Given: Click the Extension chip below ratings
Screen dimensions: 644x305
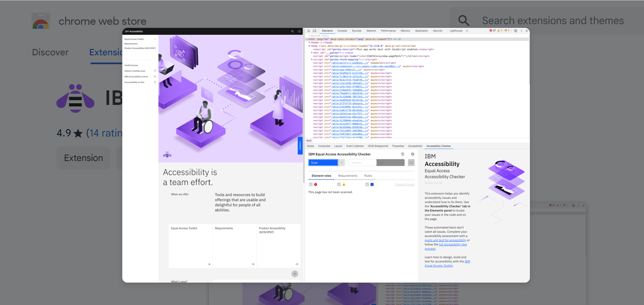Looking at the screenshot, I should tap(83, 158).
